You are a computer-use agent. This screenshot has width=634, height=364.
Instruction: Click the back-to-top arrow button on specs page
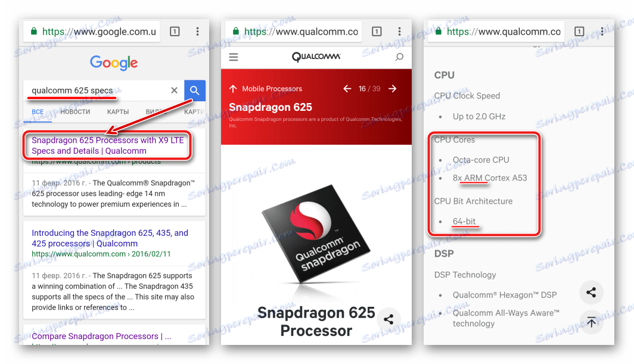[x=591, y=322]
